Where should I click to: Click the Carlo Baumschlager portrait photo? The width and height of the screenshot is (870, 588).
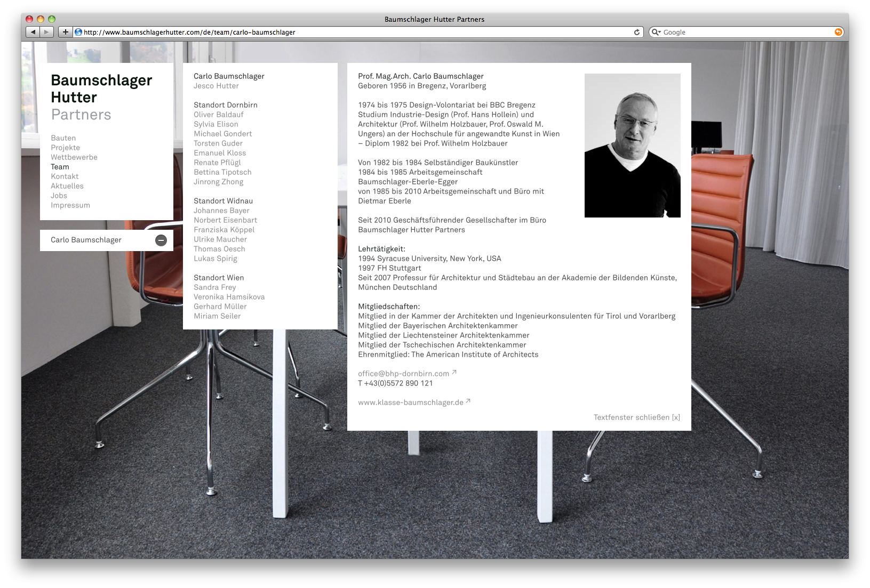point(633,146)
